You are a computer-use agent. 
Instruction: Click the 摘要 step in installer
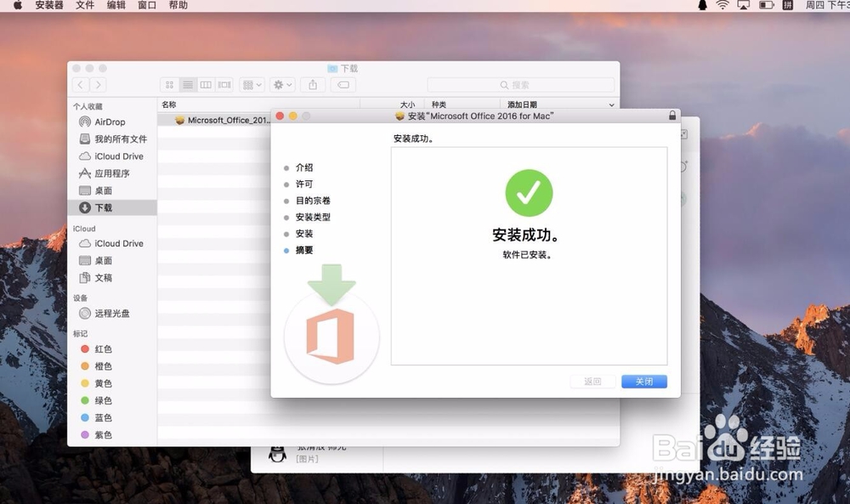click(x=304, y=251)
